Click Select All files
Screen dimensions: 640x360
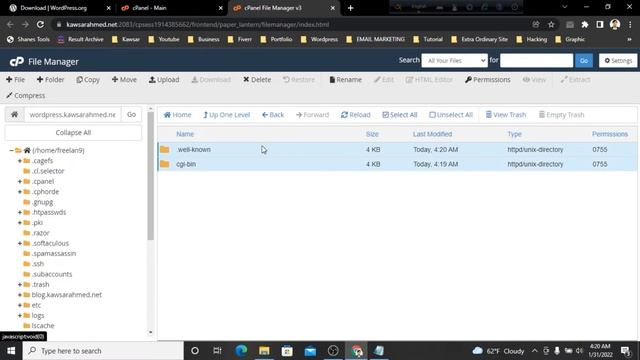(400, 115)
